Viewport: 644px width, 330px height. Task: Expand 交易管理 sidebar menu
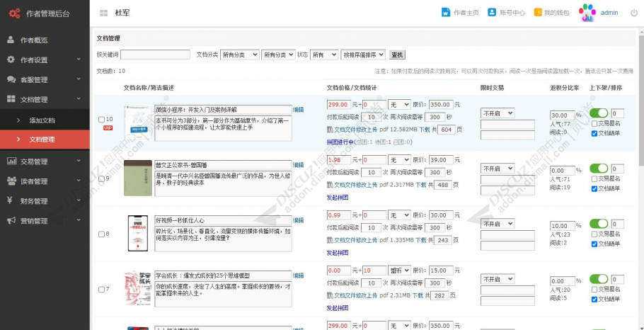click(x=45, y=161)
